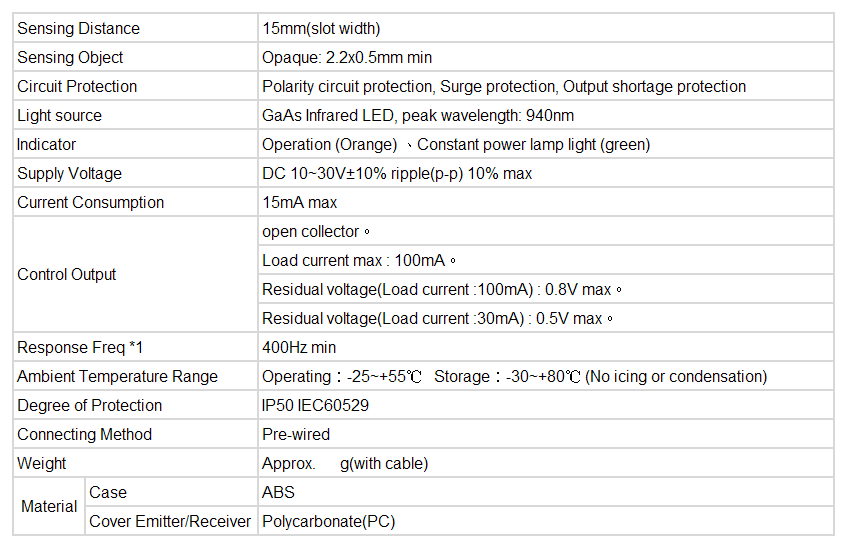
Task: Click the Sensing Distance label cell
Action: tap(78, 28)
